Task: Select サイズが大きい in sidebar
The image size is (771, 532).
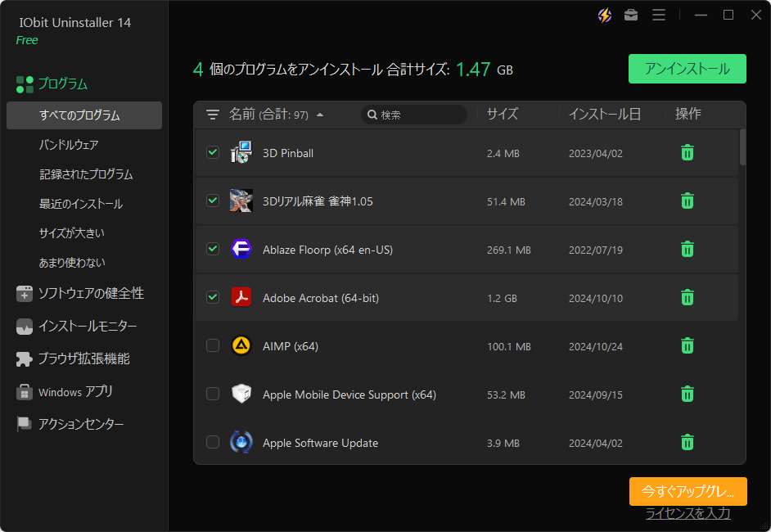Action: 71,233
